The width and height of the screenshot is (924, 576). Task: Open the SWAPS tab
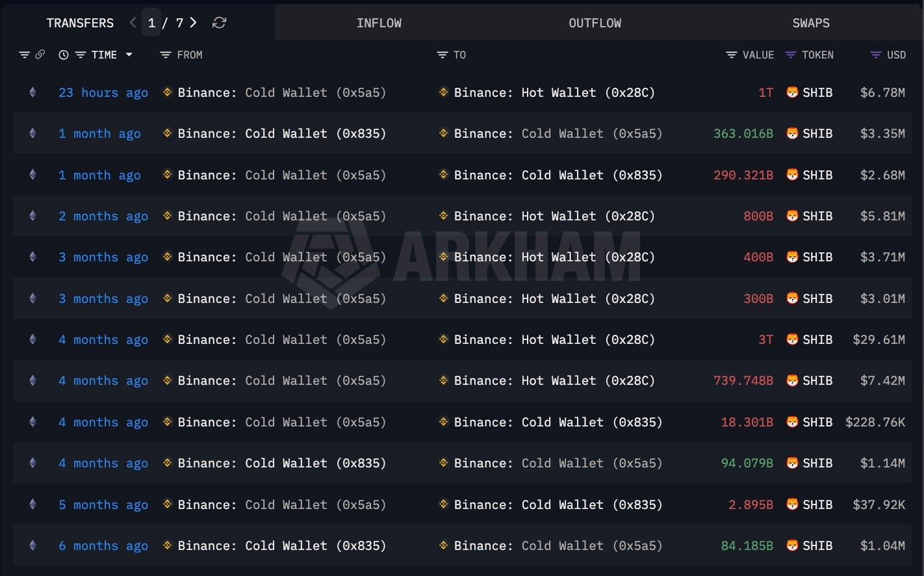point(810,23)
